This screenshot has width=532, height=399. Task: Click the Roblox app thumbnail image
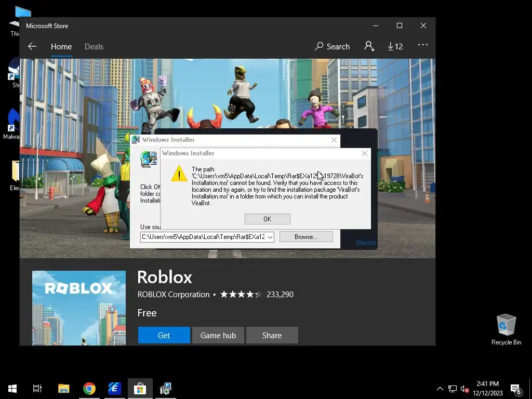click(x=79, y=308)
